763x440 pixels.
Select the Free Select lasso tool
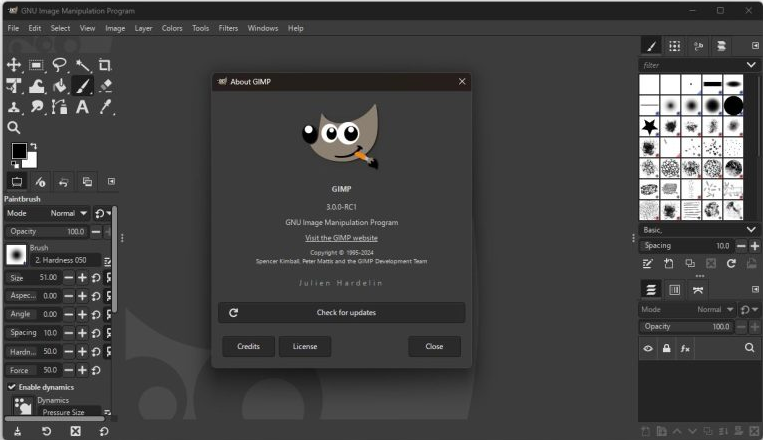click(59, 65)
